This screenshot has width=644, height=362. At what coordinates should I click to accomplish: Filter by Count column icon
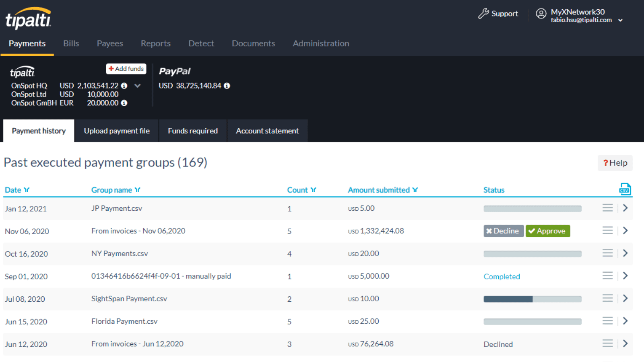[313, 190]
